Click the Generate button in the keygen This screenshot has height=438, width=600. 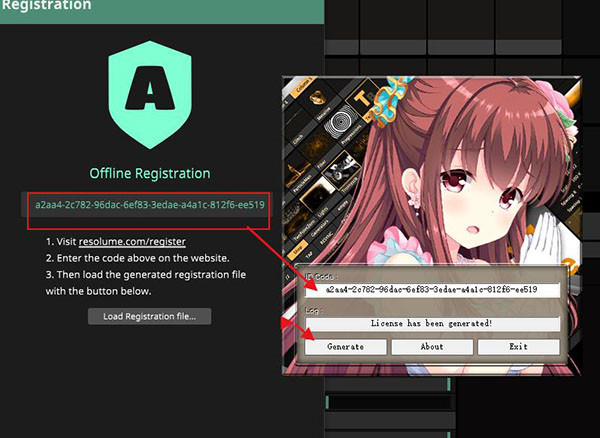[x=346, y=347]
